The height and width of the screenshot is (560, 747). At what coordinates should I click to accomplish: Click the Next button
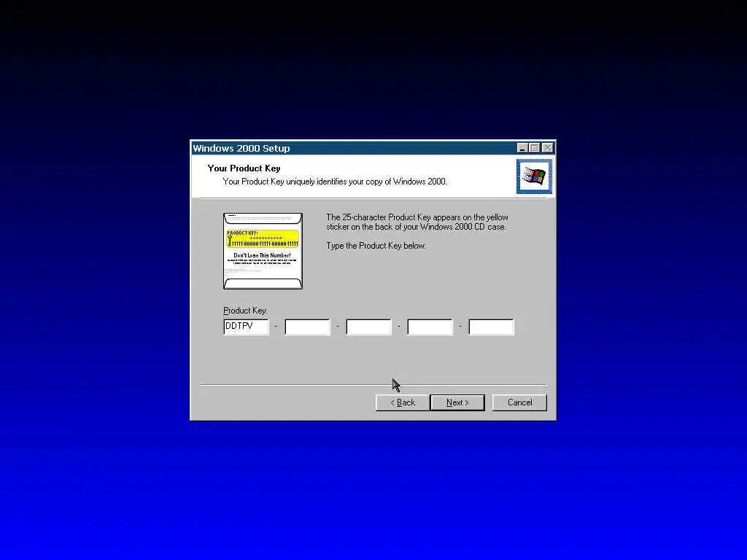457,402
